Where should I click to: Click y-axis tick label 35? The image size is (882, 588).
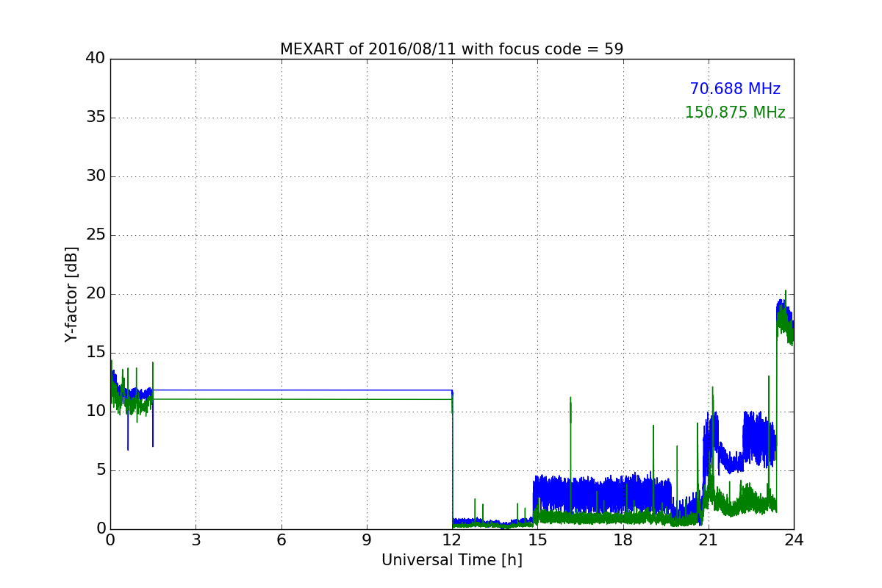point(96,118)
